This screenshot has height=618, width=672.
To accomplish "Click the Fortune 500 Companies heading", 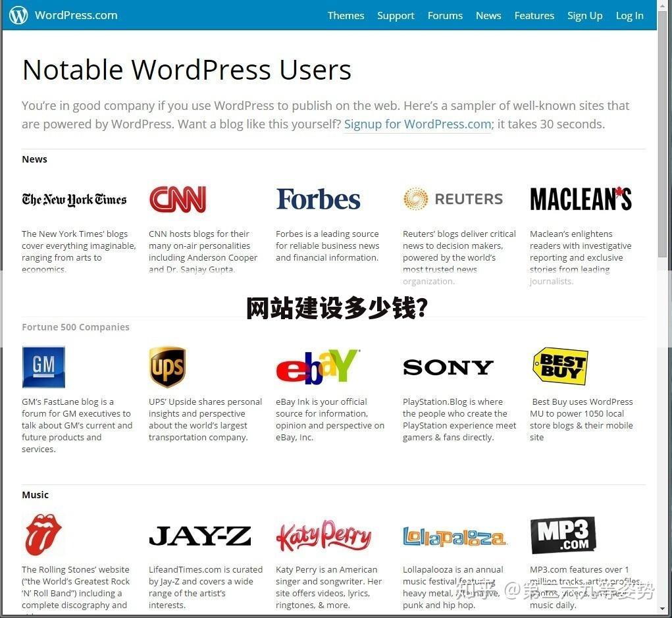I will 76,327.
